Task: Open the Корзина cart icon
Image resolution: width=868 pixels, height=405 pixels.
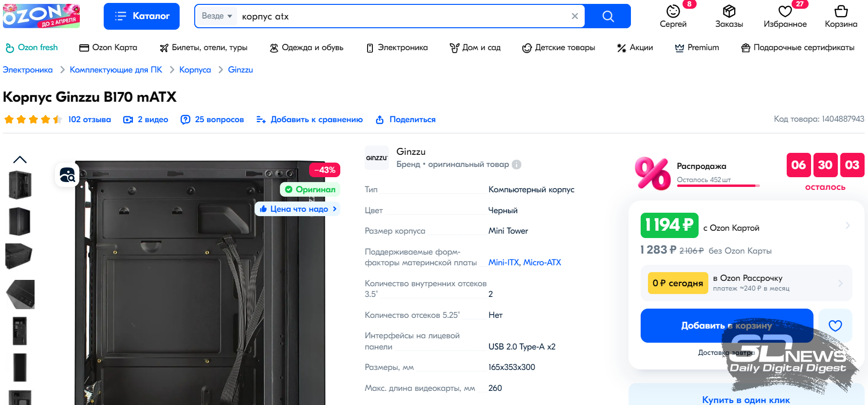Action: (841, 16)
